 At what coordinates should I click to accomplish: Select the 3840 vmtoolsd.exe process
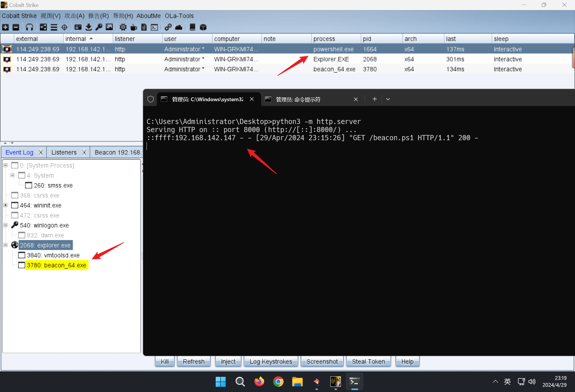click(x=53, y=255)
